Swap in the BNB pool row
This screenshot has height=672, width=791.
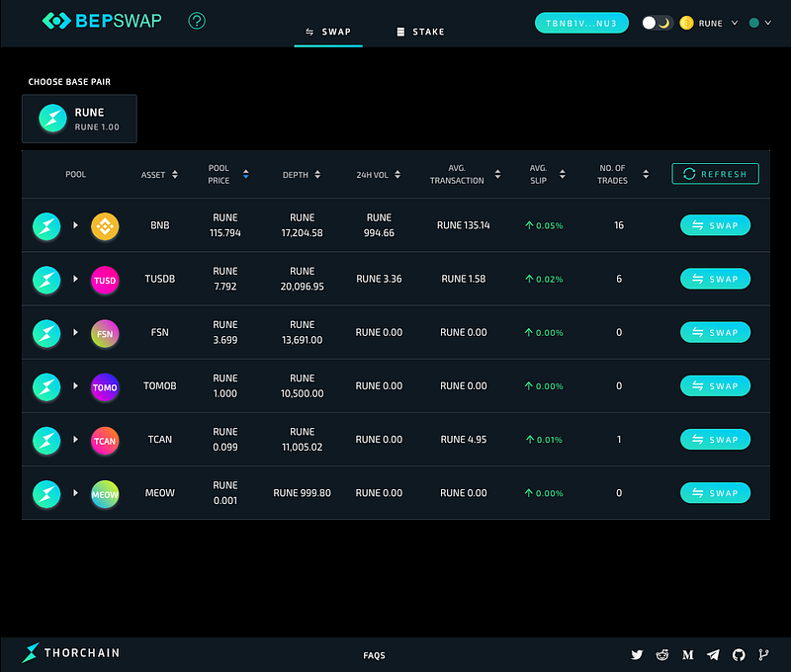tap(715, 225)
